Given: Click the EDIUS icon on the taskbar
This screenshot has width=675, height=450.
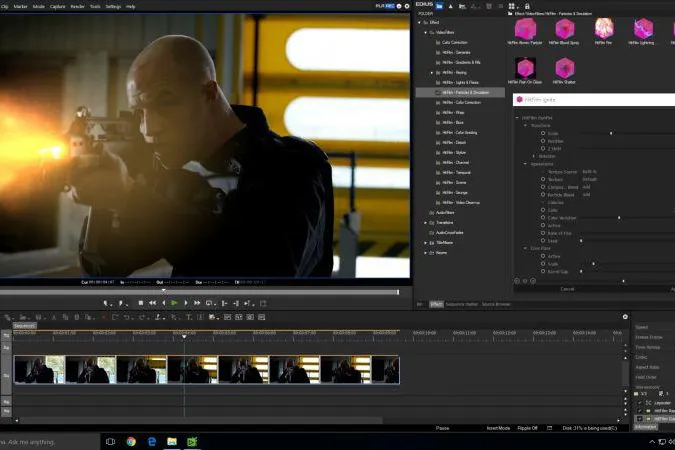Looking at the screenshot, I should click(192, 442).
